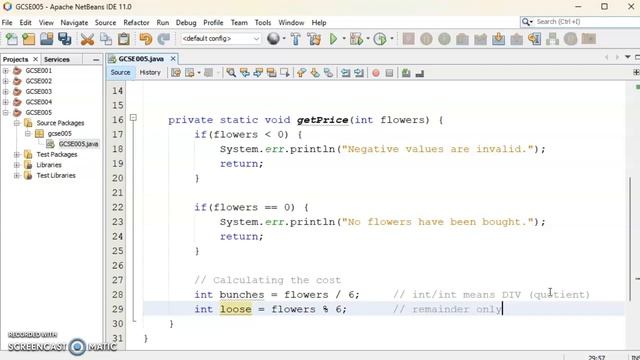Click the Previous Bookmark icon
Viewport: 640px width, 360px height.
301,73
